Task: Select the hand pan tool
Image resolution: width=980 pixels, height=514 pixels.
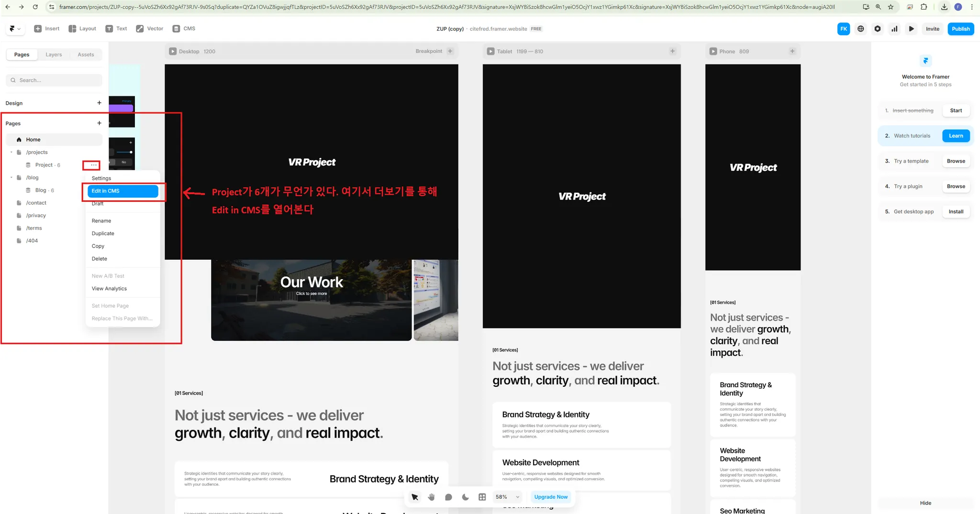Action: (431, 497)
